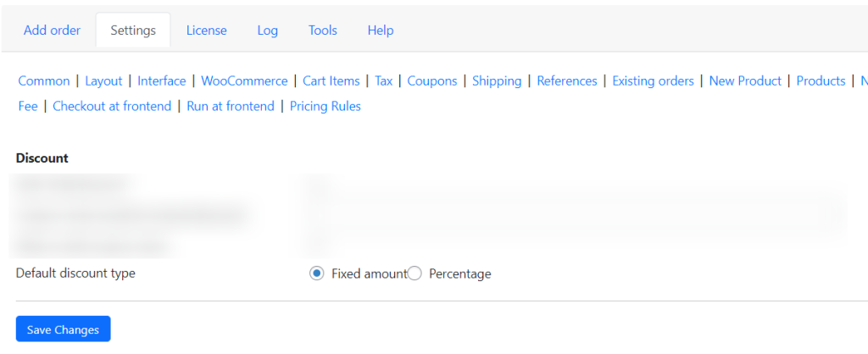Open the Log tab
Viewport: 868px width, 354px height.
point(267,30)
